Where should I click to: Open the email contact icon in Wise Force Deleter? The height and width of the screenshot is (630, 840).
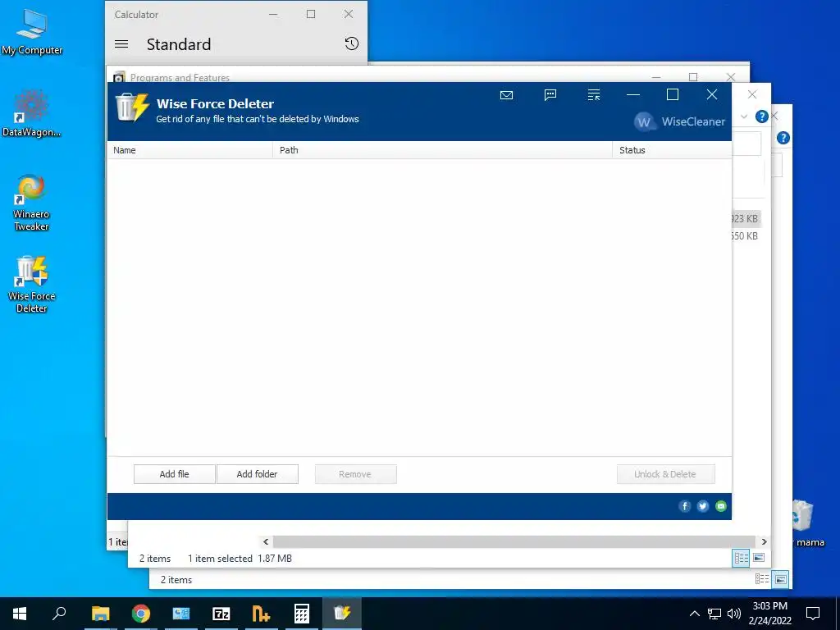coord(506,95)
